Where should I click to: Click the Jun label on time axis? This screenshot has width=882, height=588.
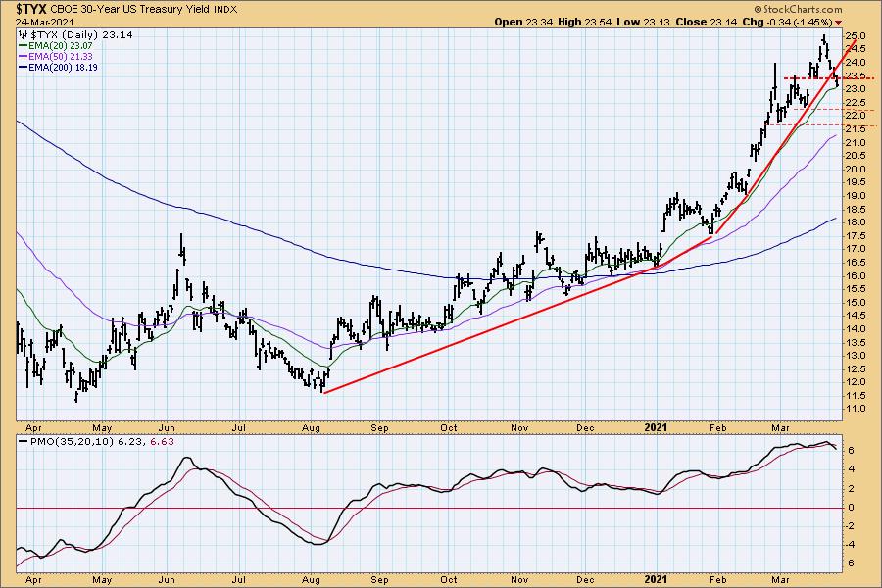click(x=166, y=428)
